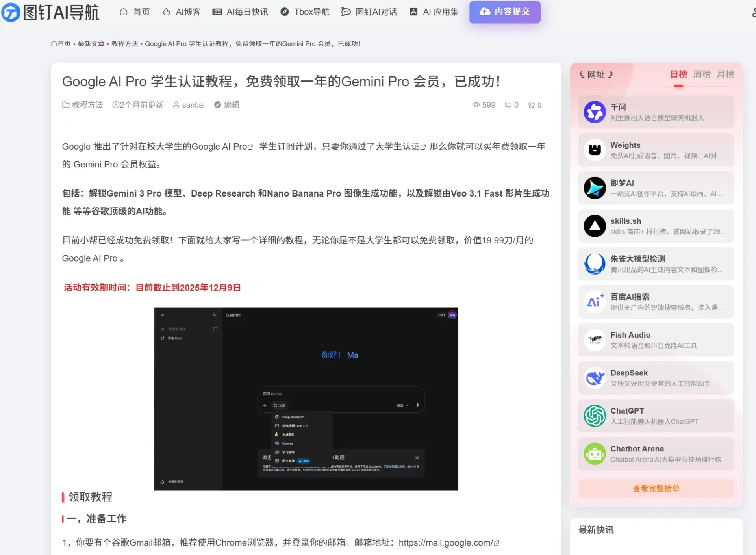Click the 查看完整榜单 button

(x=656, y=488)
